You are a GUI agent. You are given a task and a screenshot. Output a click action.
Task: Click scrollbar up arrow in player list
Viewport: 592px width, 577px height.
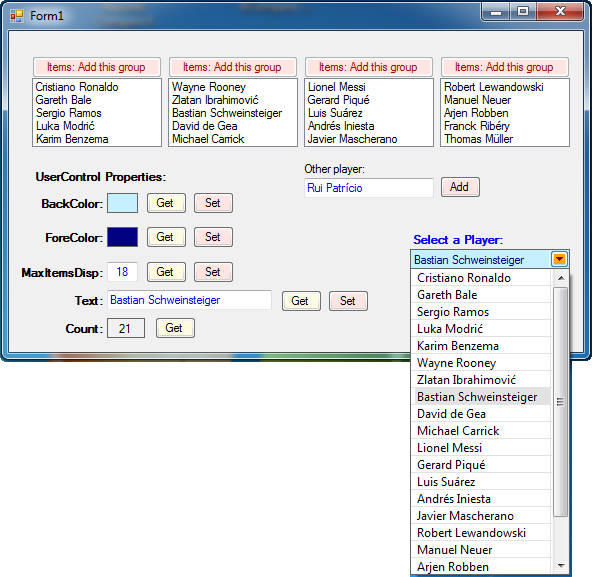(561, 278)
